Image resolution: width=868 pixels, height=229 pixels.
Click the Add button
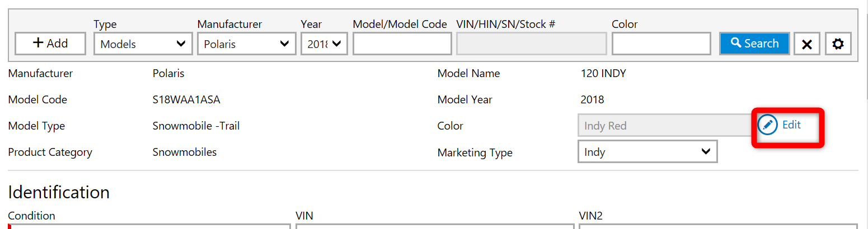pos(50,44)
